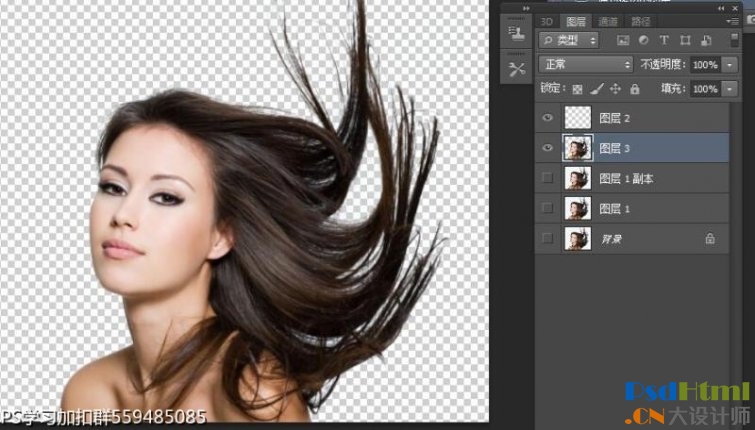Viewport: 755px width, 430px height.
Task: Open the 正常 blend mode dropdown
Action: coord(586,65)
